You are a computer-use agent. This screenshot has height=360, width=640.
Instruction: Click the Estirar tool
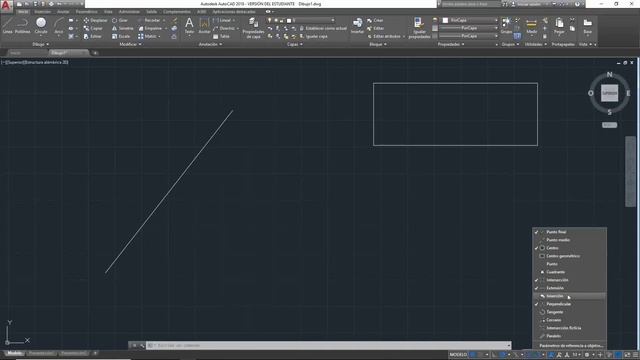(x=93, y=36)
